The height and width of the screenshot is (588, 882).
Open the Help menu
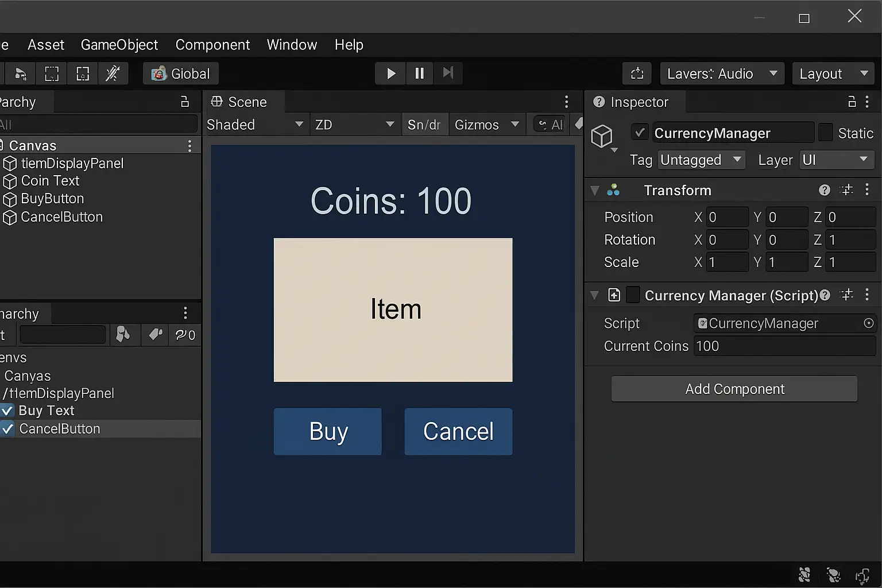[349, 45]
